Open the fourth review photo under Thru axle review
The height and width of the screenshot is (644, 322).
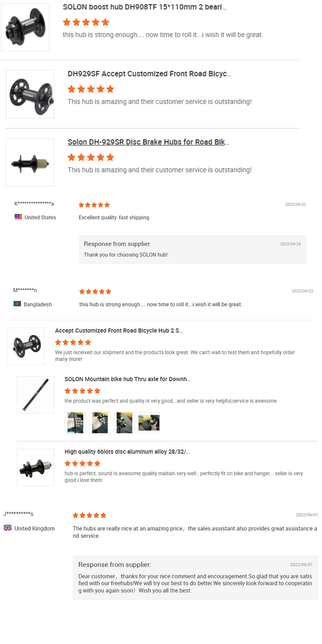pos(149,422)
